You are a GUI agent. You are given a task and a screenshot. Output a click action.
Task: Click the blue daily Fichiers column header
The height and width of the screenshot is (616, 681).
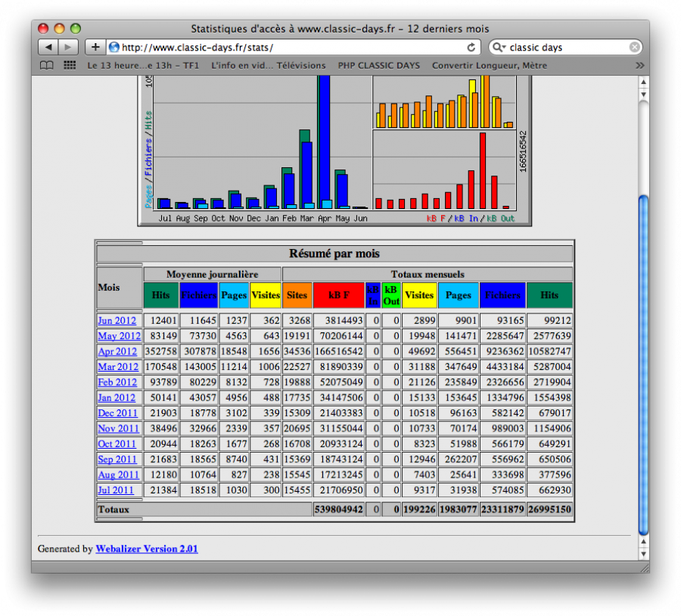[198, 295]
